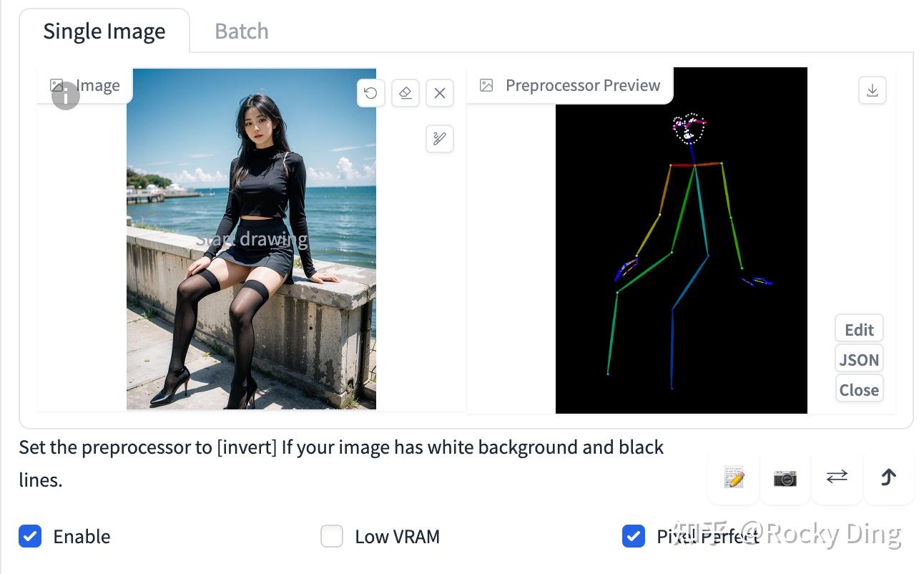Click the uploaded photo of the seated woman
924x574 pixels.
[x=251, y=239]
